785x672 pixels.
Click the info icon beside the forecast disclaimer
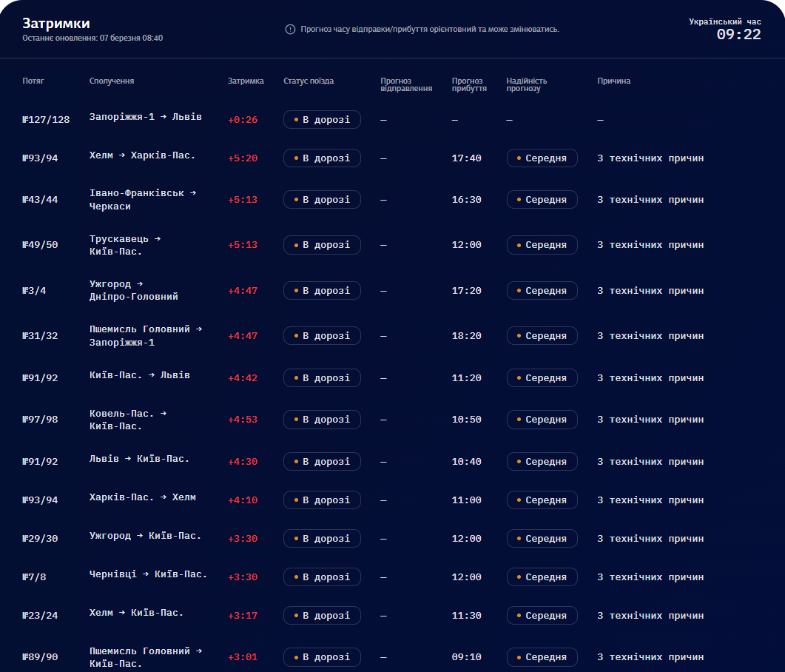tap(290, 30)
